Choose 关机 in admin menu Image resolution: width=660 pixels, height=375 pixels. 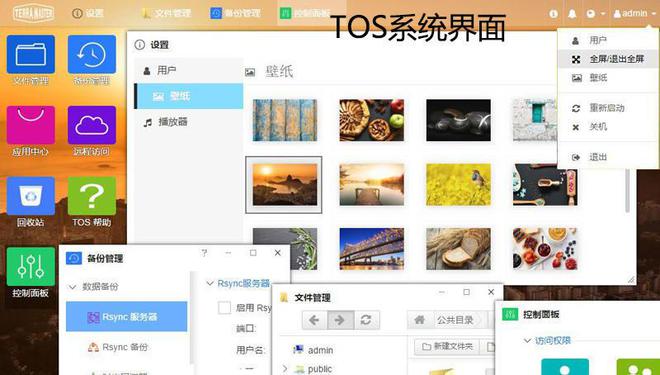(608, 127)
